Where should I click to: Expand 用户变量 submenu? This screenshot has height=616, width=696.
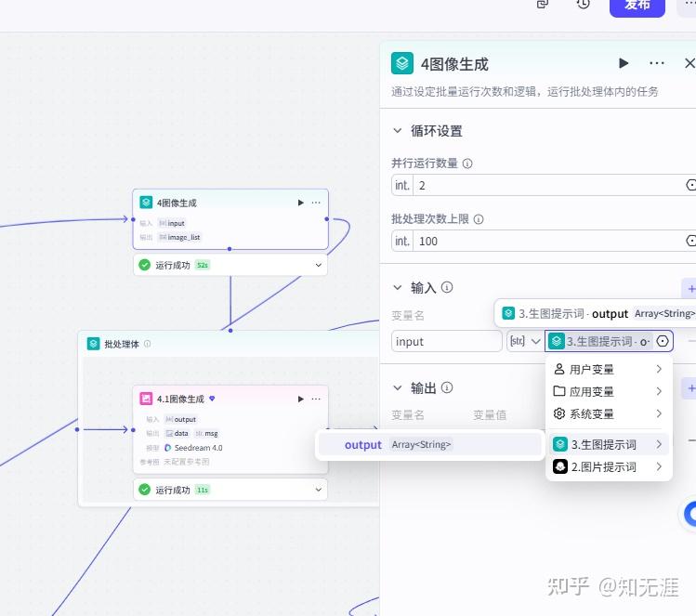click(x=609, y=369)
